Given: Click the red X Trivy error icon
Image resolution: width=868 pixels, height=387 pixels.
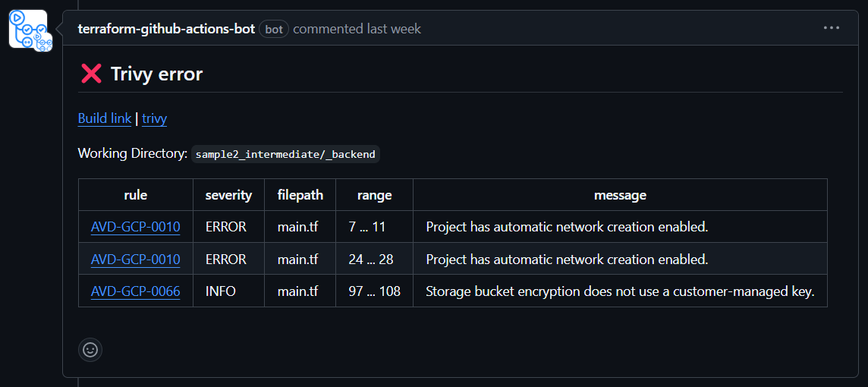Looking at the screenshot, I should click(91, 74).
